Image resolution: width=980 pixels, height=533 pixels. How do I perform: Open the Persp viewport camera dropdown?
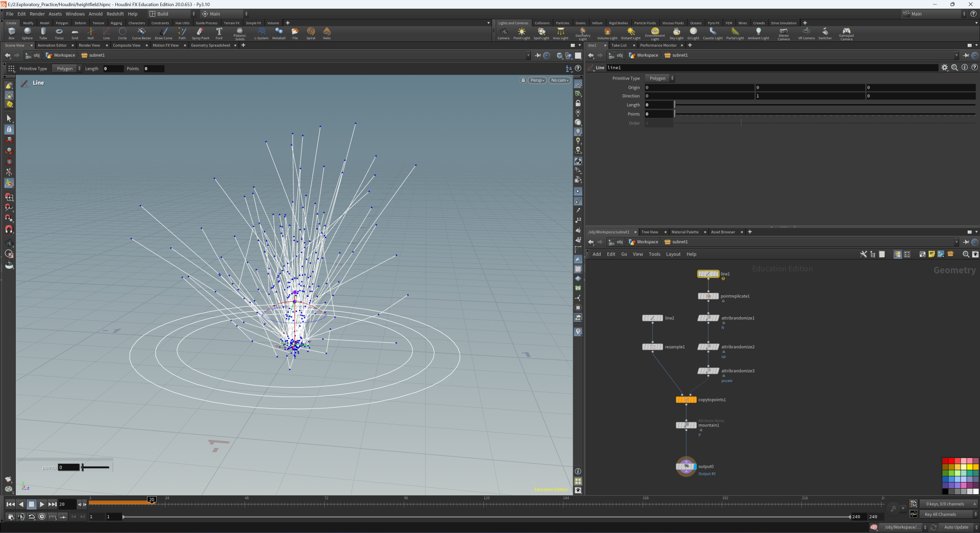pos(537,80)
